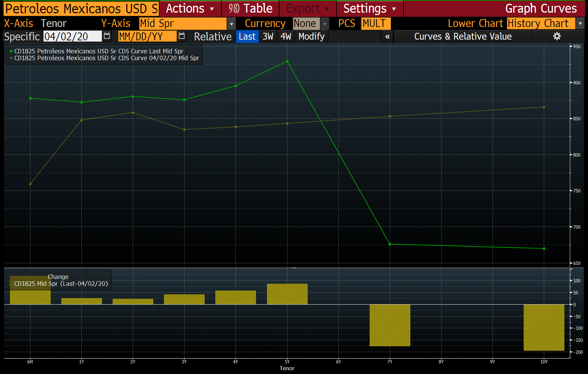Click legend marker for CD1825 Change series
588x374 pixels.
[x=11, y=284]
